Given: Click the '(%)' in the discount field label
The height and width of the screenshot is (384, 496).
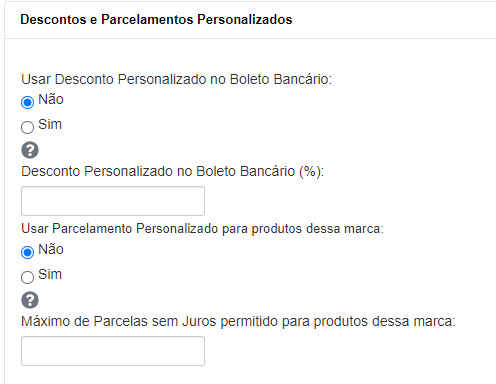Looking at the screenshot, I should 311,171.
